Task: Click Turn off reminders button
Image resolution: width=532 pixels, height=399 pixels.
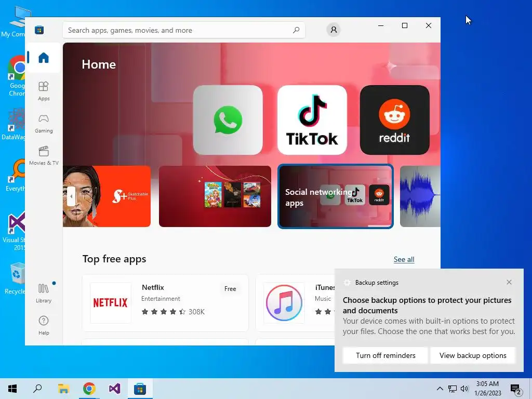Action: (385, 355)
